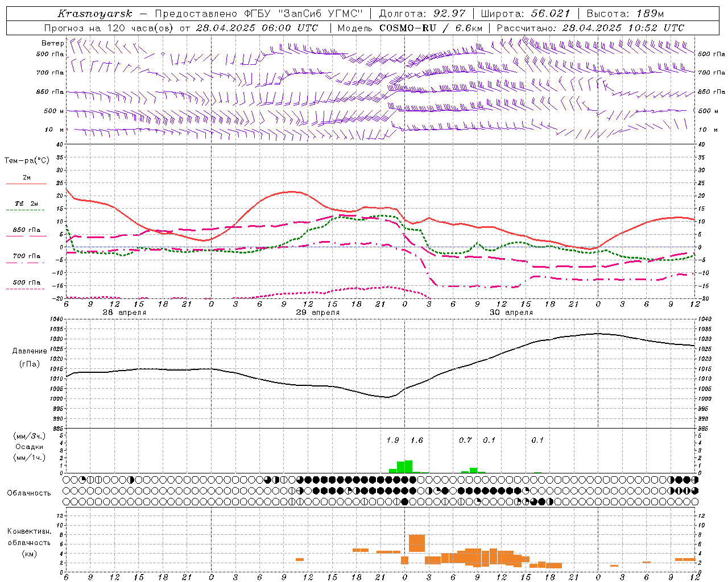This screenshot has height=582, width=728.
Task: Select the "ЗапСиб УГМС" provider text
Action: pos(321,14)
